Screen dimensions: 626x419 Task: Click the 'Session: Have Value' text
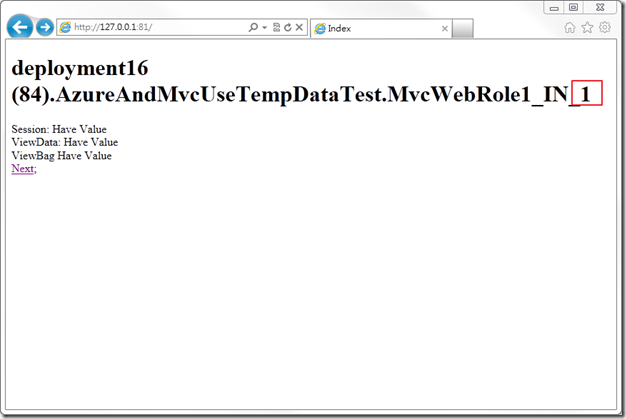(59, 129)
